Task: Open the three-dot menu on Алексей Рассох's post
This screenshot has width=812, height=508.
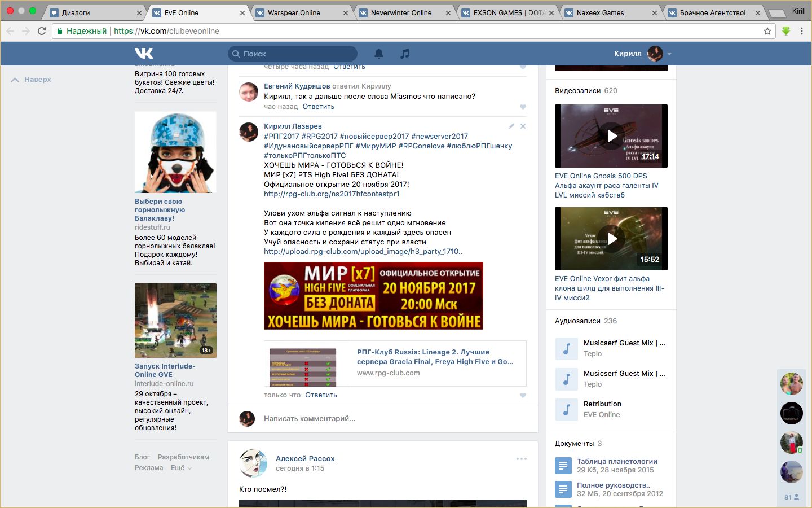Action: point(522,459)
